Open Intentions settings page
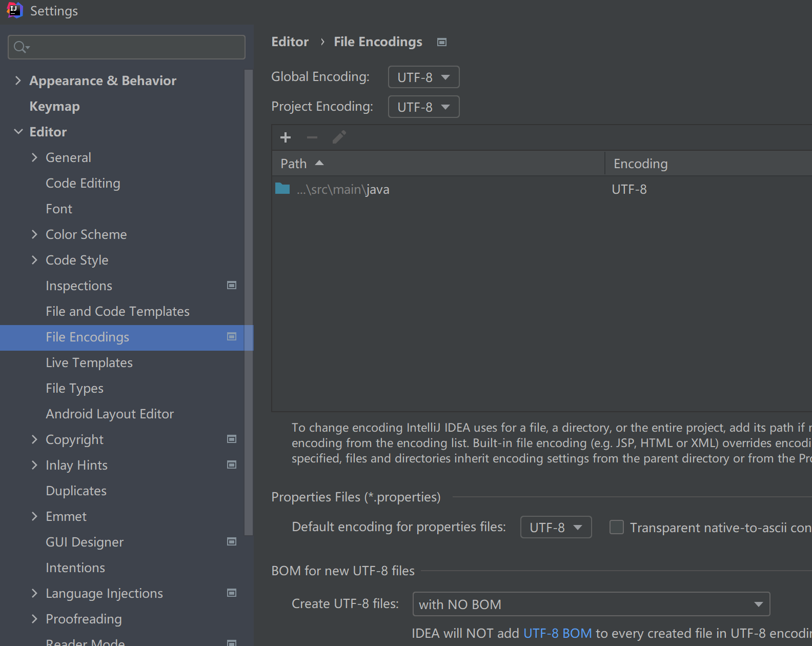This screenshot has width=812, height=646. [x=75, y=568]
